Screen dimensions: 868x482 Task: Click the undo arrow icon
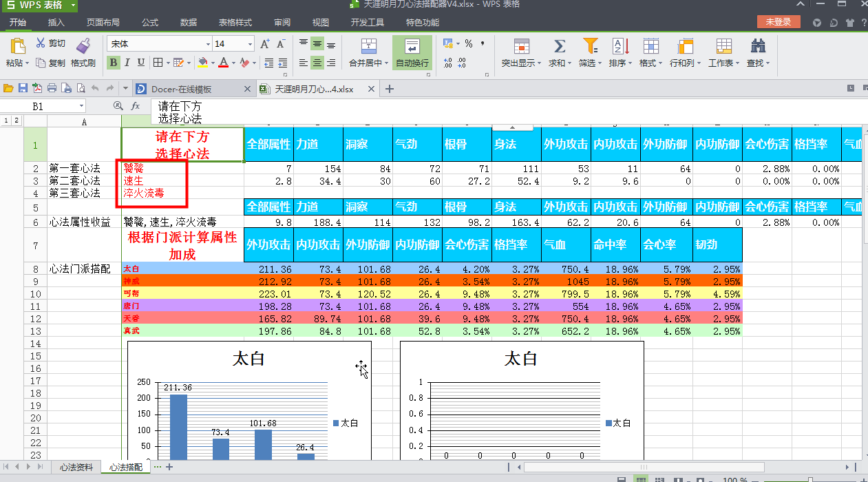(96, 88)
